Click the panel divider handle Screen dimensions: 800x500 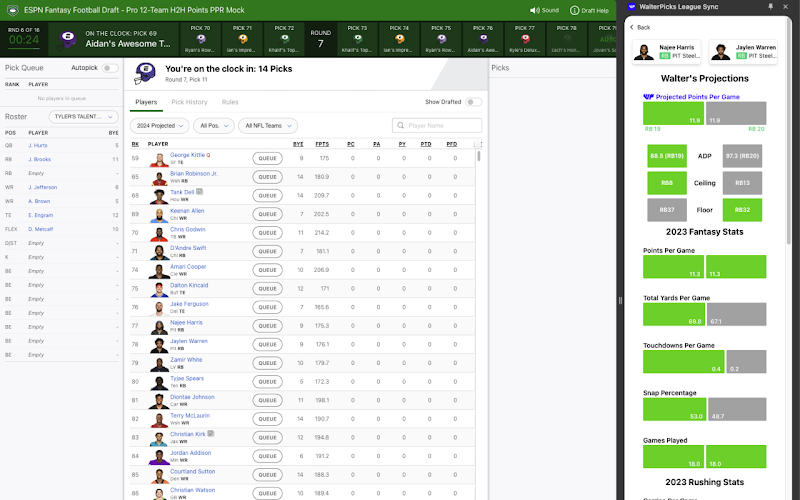click(x=620, y=301)
